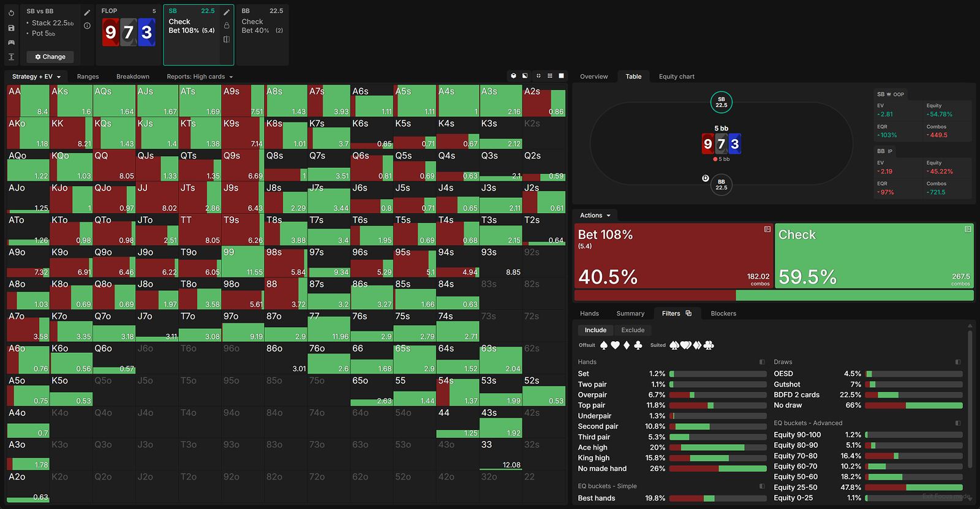
Task: Click the compare columns icon in SB card
Action: click(227, 39)
